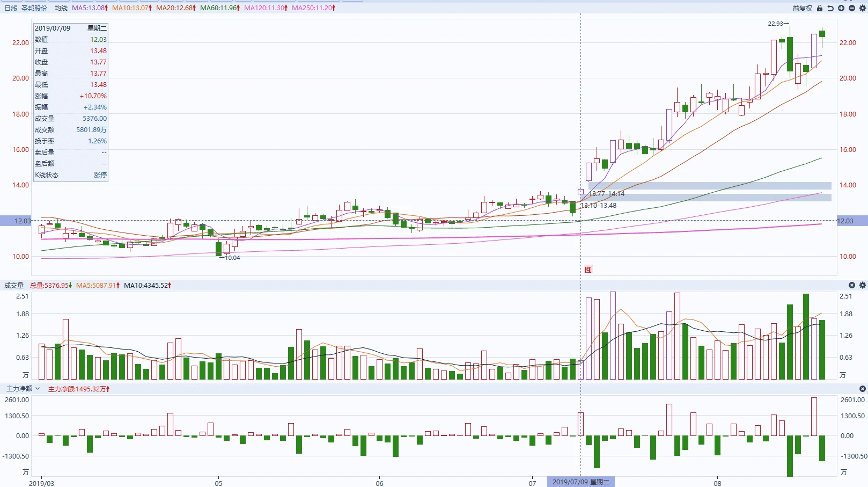The image size is (868, 487).
Task: Close the 成交量 volume panel
Action: (x=852, y=285)
